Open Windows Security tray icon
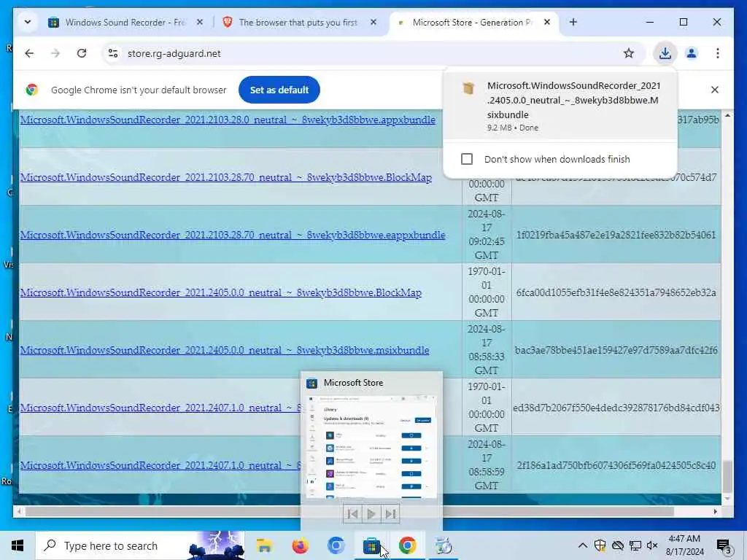Viewport: 747px width, 560px height. 600,545
